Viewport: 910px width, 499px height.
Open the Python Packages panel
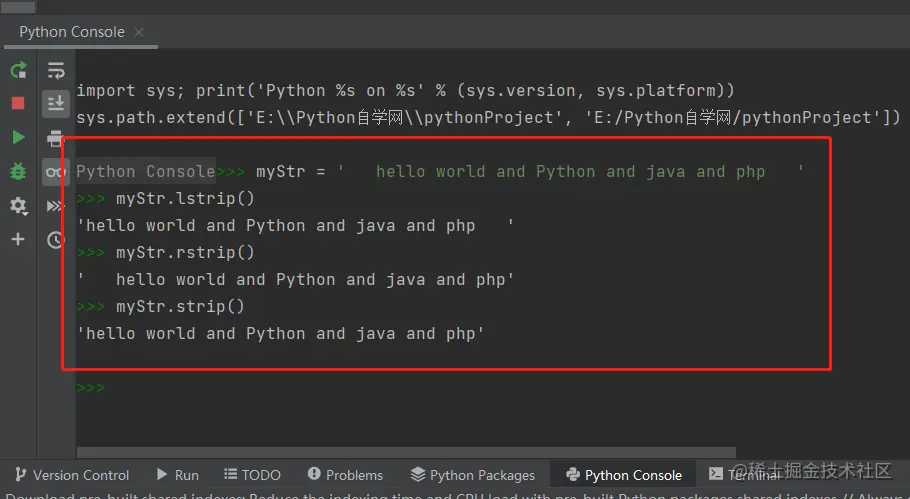(x=472, y=475)
